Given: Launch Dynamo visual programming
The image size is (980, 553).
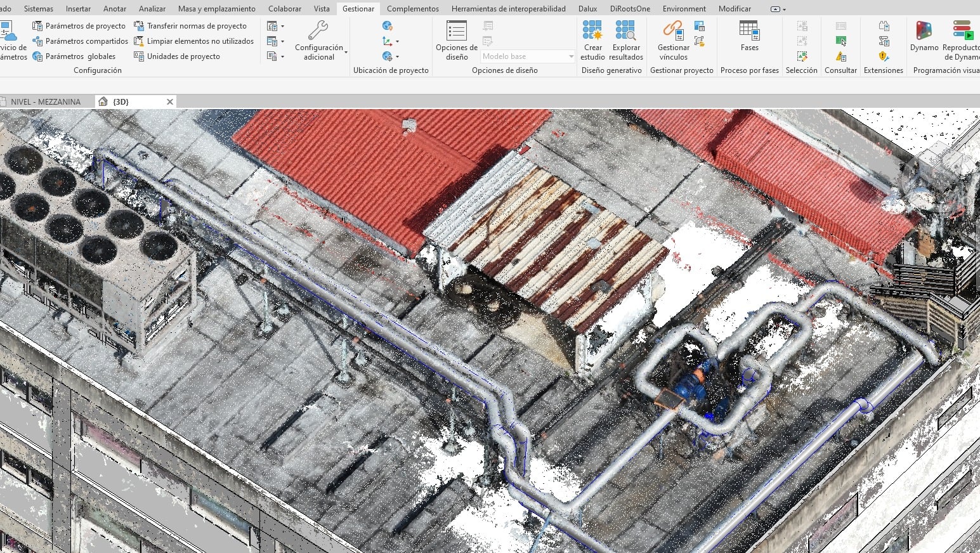Looking at the screenshot, I should pyautogui.click(x=924, y=37).
